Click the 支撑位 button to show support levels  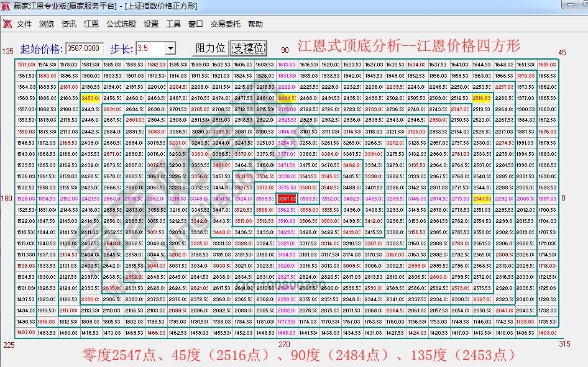point(249,47)
